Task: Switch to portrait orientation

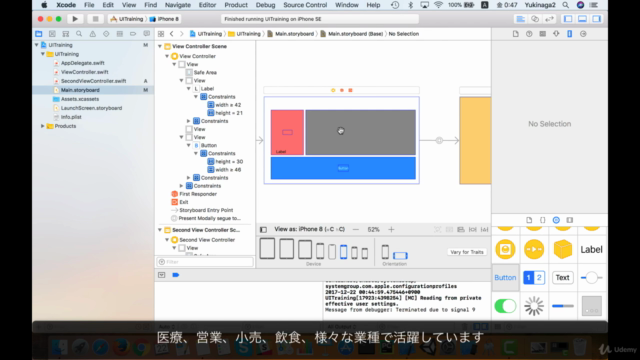Action: 385,252
